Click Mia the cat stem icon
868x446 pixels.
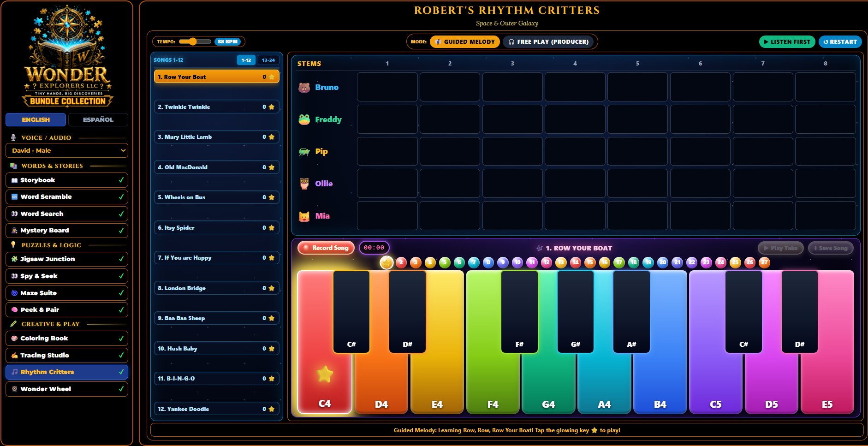coord(304,216)
